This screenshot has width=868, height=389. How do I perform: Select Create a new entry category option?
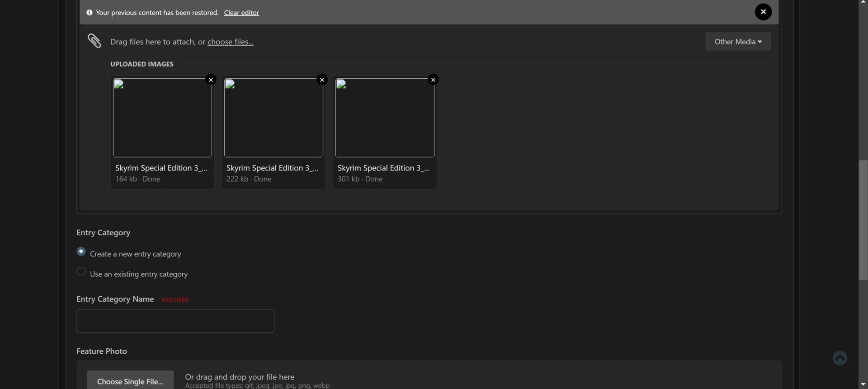point(81,251)
